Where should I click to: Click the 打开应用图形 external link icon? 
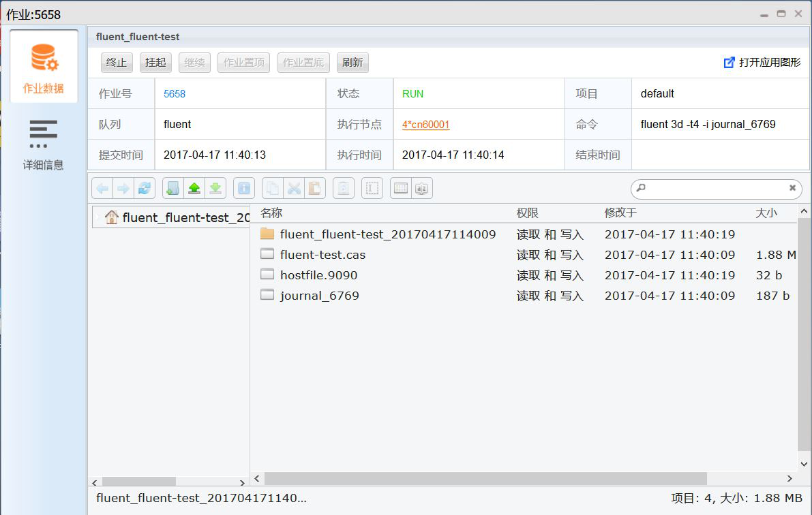pyautogui.click(x=729, y=63)
